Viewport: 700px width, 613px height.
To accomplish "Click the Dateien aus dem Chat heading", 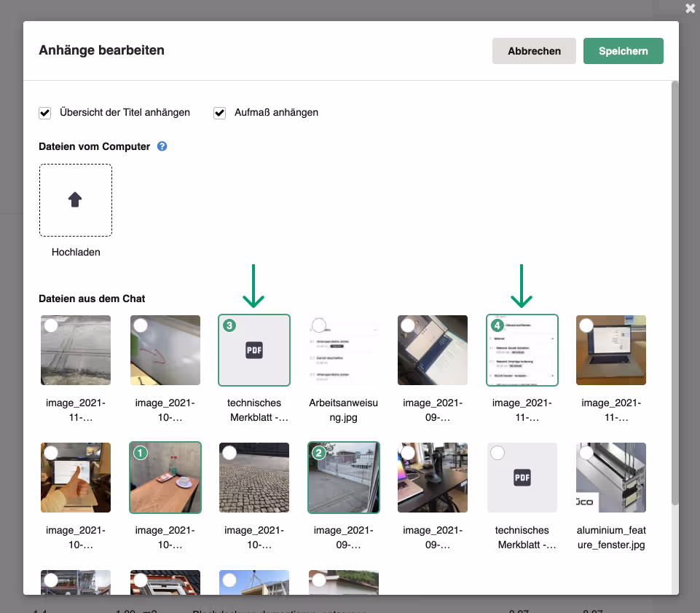I will 92,298.
